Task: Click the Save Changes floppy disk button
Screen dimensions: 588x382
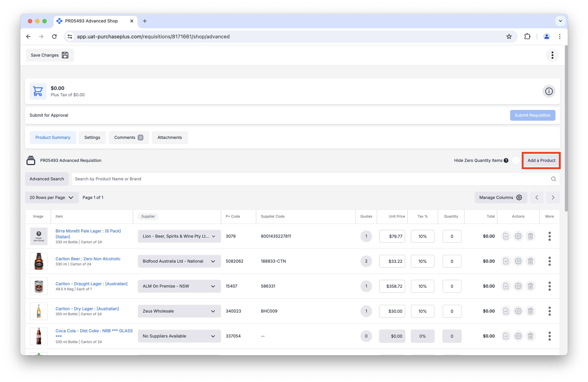Action: (x=50, y=55)
